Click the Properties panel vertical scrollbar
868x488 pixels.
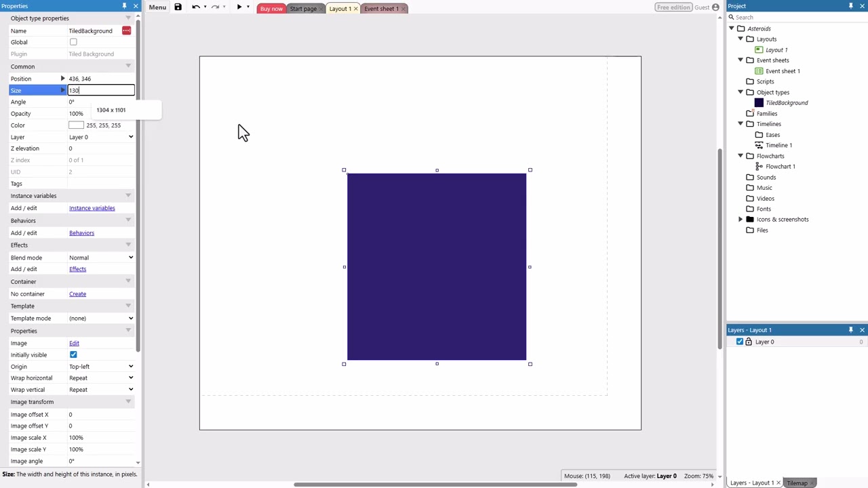click(x=138, y=186)
